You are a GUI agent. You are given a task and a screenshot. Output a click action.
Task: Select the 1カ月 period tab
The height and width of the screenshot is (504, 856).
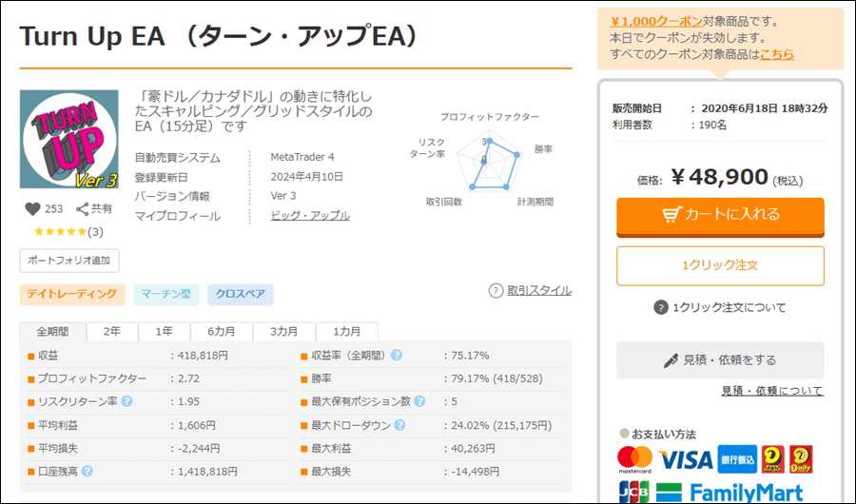coord(345,332)
